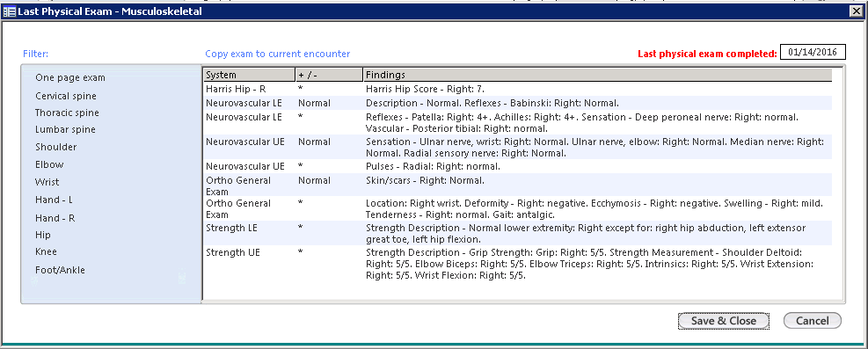The image size is (868, 349).
Task: Filter by Foot/Ankle
Action: (61, 270)
